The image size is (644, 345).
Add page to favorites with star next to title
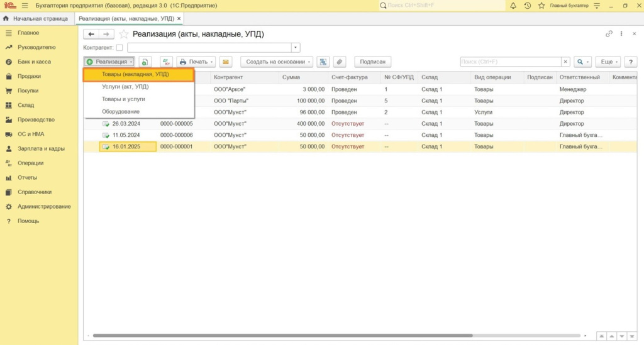point(124,34)
